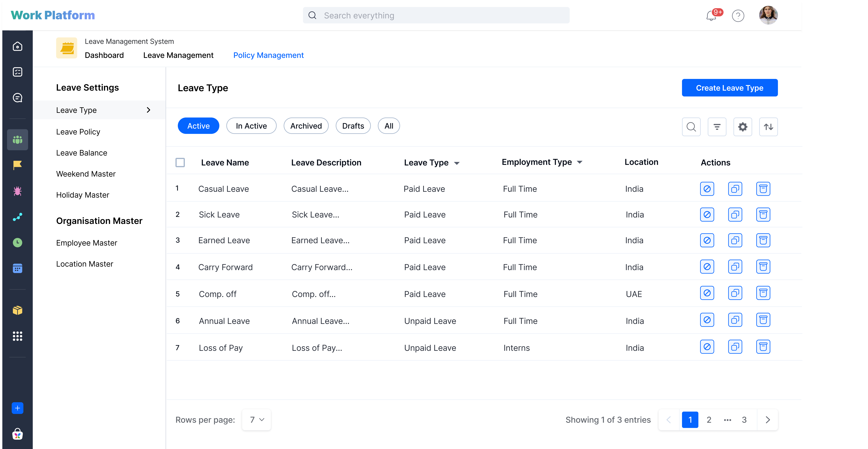This screenshot has width=868, height=449.
Task: Select the Drafts filter pill
Action: (353, 126)
